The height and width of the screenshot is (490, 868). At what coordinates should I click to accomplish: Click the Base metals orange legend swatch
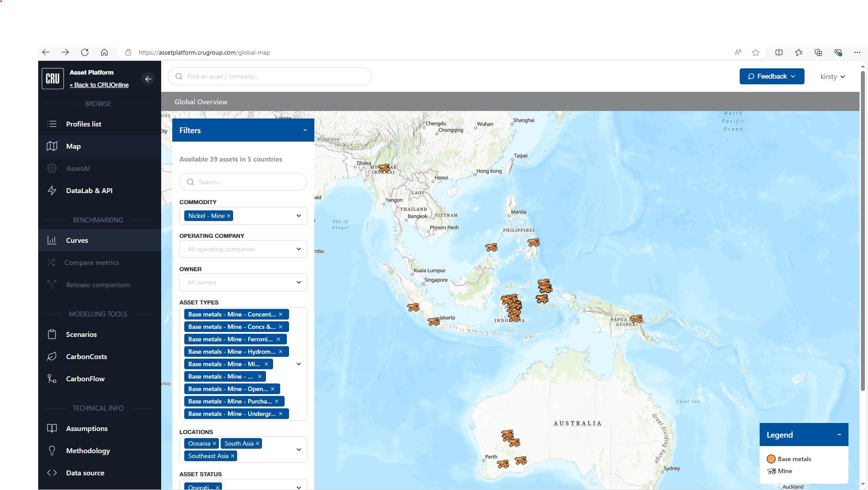pos(771,459)
